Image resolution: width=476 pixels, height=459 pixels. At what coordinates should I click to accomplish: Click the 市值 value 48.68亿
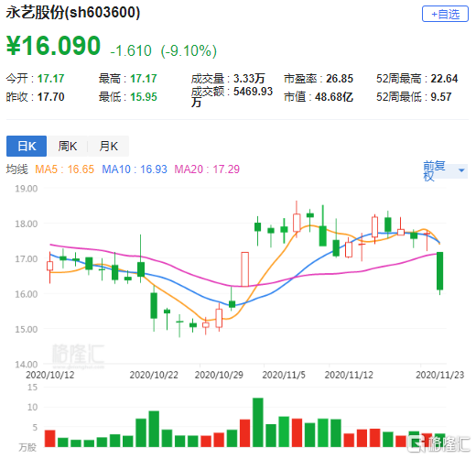coord(334,97)
